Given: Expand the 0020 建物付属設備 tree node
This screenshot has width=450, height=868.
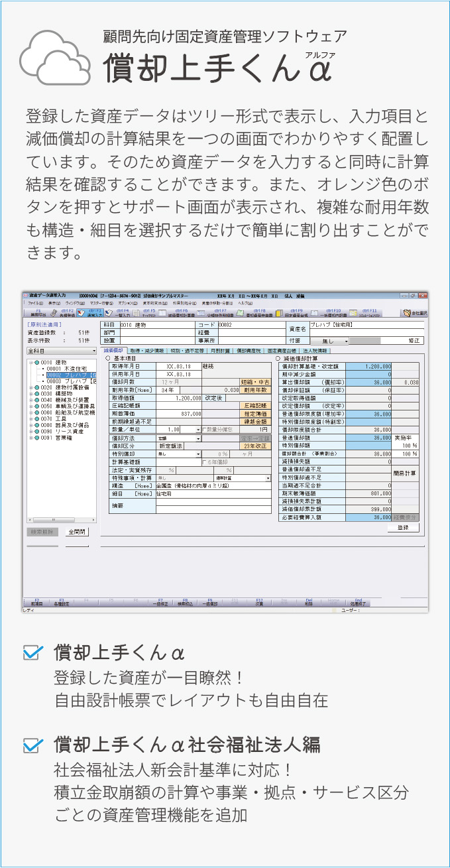Looking at the screenshot, I should 30,388.
